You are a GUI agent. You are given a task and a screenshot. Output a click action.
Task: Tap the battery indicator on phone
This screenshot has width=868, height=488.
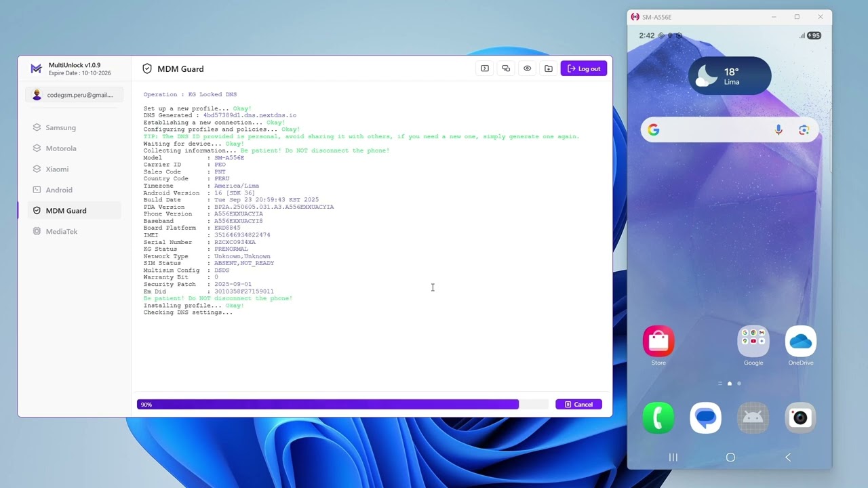pos(814,35)
